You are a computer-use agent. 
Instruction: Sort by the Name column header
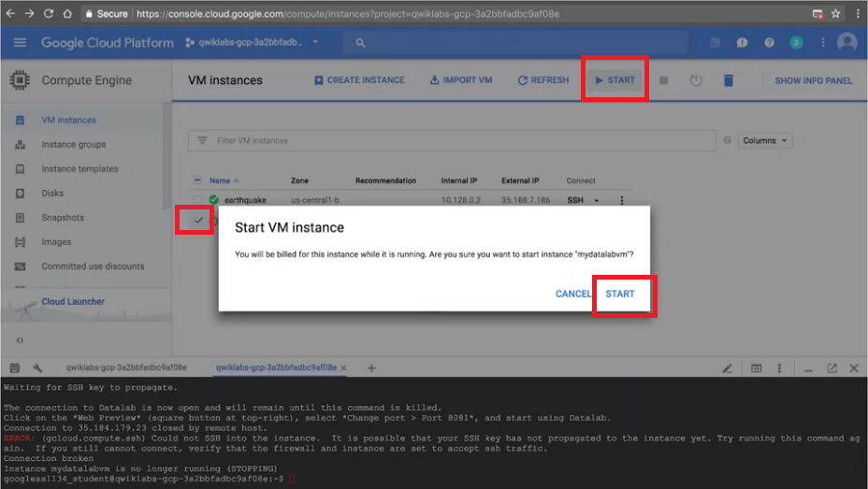click(x=224, y=180)
